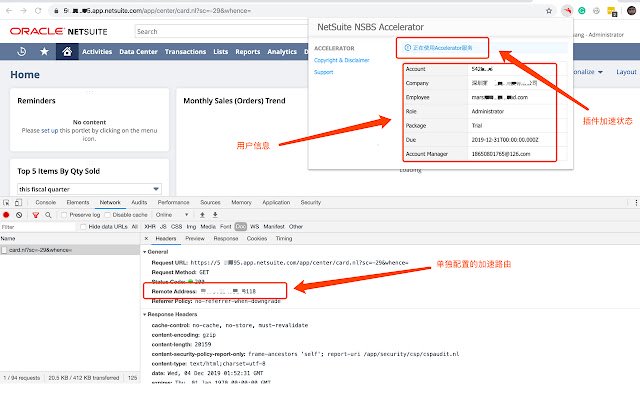Screen dimensions: 640x400
Task: Click the site lock icon in address bar
Action: coord(56,11)
